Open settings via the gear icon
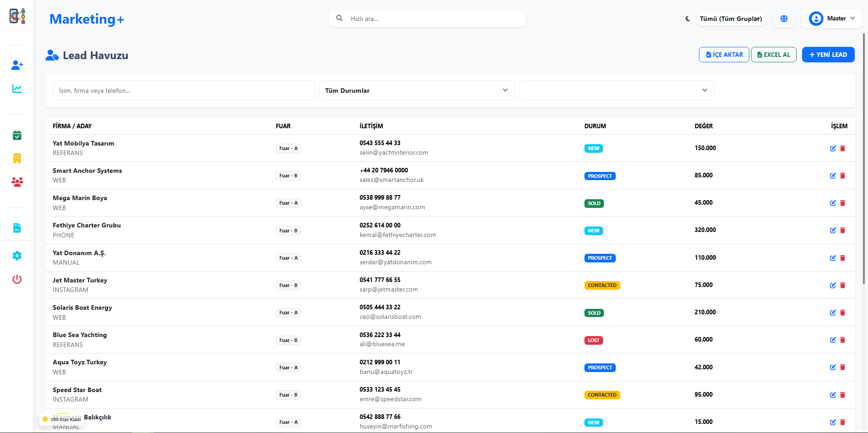The width and height of the screenshot is (868, 433). (x=17, y=256)
